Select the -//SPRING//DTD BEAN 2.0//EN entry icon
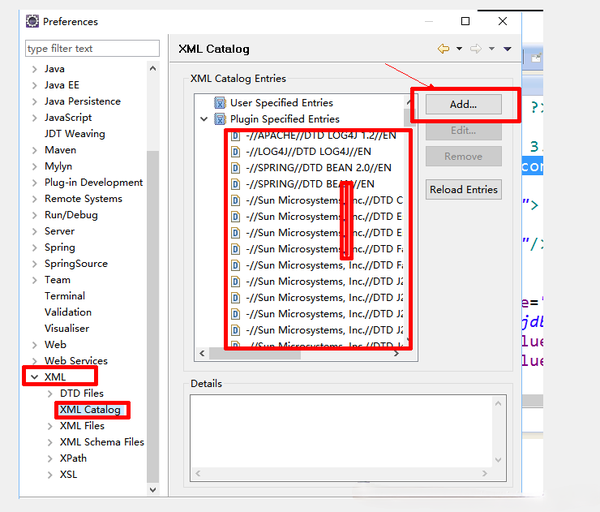The width and height of the screenshot is (600, 512). pos(235,168)
